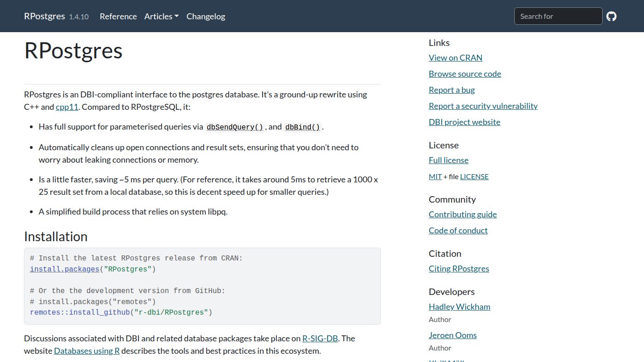Open Report a security vulnerability link

pyautogui.click(x=483, y=106)
